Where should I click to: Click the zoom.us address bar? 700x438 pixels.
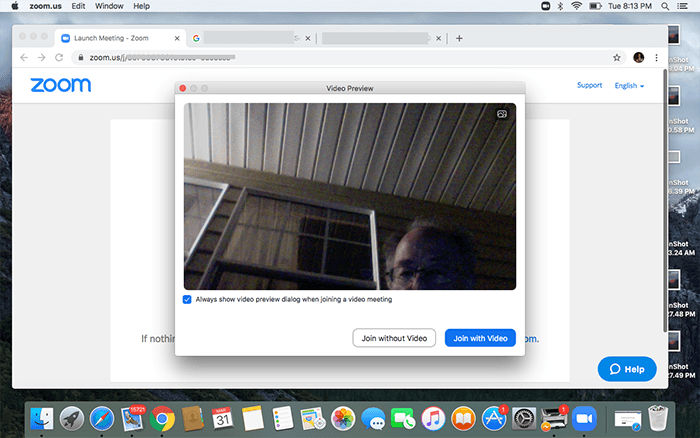(x=348, y=58)
